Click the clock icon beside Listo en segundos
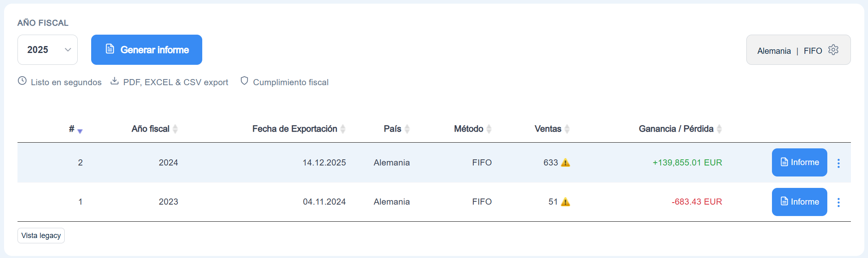Image resolution: width=868 pixels, height=258 pixels. (22, 81)
